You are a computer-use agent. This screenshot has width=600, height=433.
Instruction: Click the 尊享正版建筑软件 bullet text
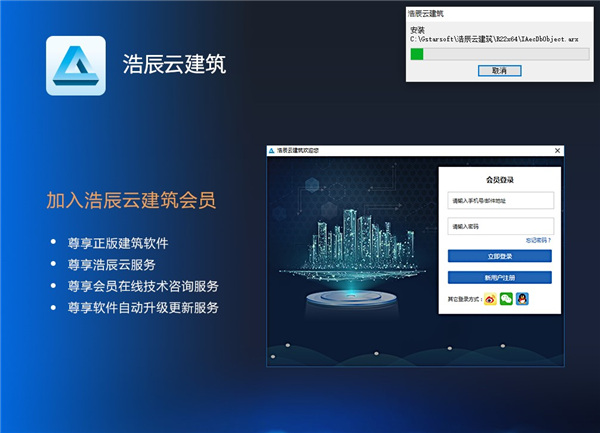point(118,243)
